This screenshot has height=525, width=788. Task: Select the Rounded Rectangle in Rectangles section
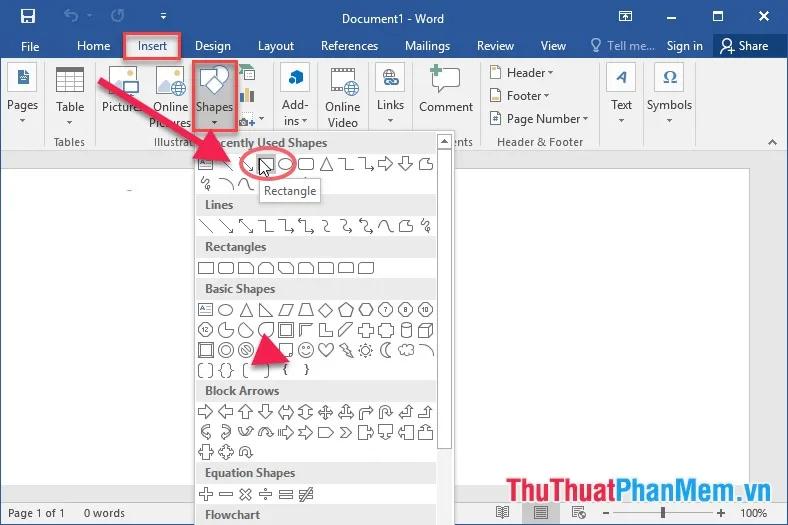[x=226, y=268]
